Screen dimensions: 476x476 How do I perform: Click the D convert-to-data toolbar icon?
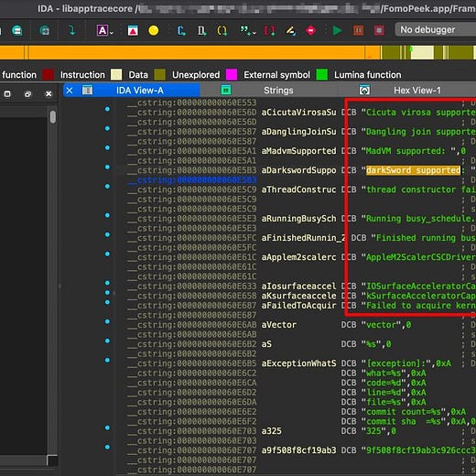201,30
